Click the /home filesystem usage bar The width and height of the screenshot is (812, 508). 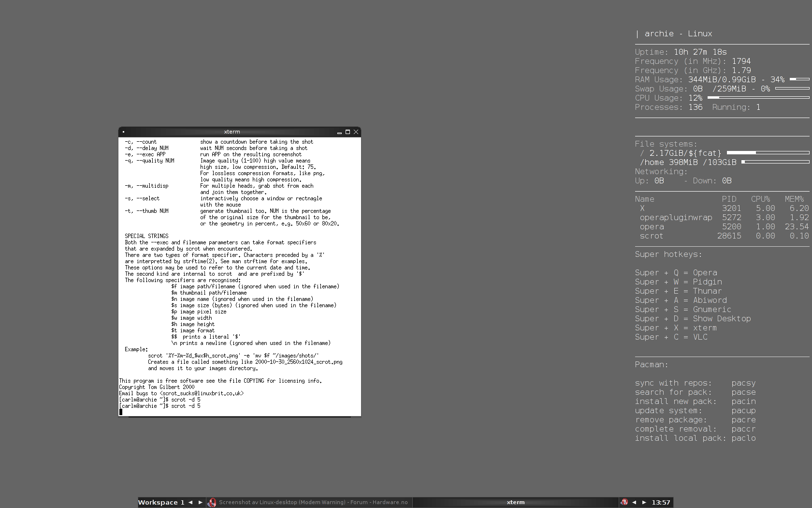tap(775, 162)
